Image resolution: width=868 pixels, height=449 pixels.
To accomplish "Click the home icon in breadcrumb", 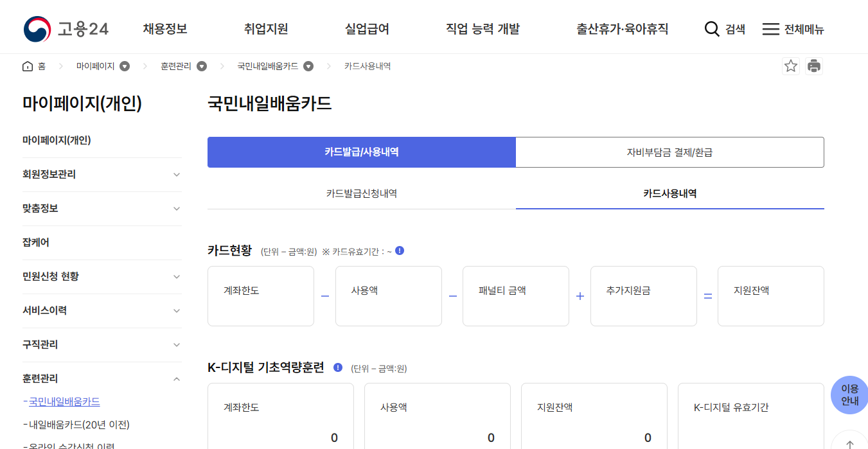I will (28, 66).
